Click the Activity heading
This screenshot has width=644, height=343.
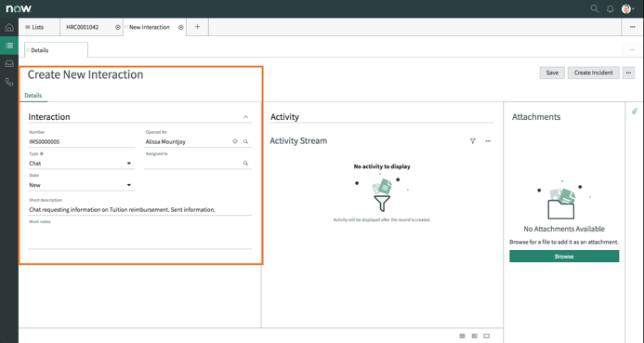coord(284,117)
